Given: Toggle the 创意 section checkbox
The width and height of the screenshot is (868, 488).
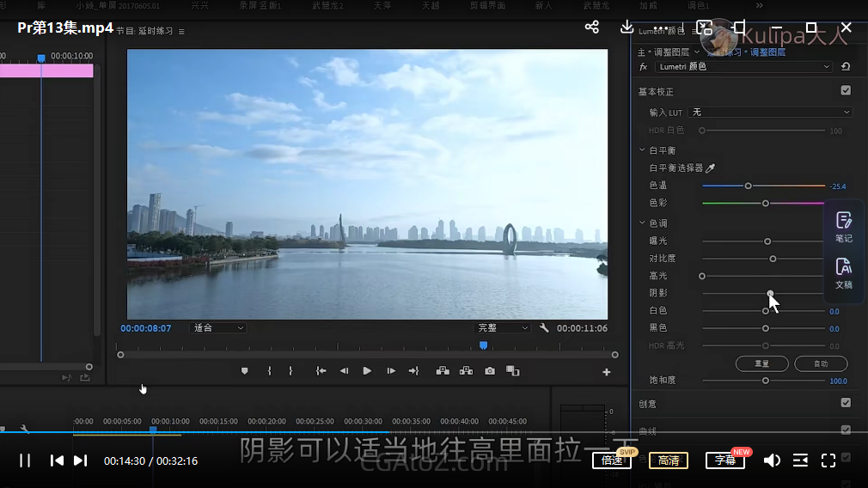Looking at the screenshot, I should (846, 403).
